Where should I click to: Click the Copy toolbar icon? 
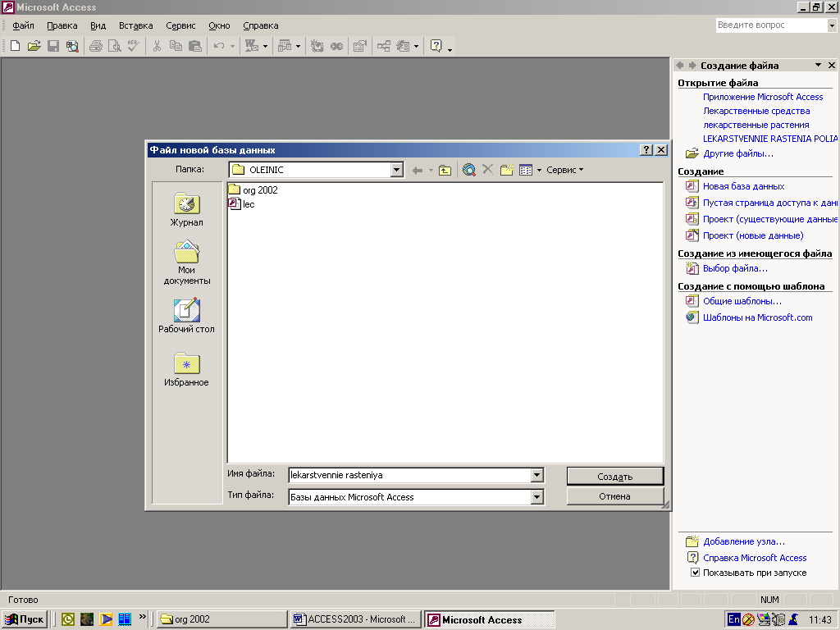176,46
